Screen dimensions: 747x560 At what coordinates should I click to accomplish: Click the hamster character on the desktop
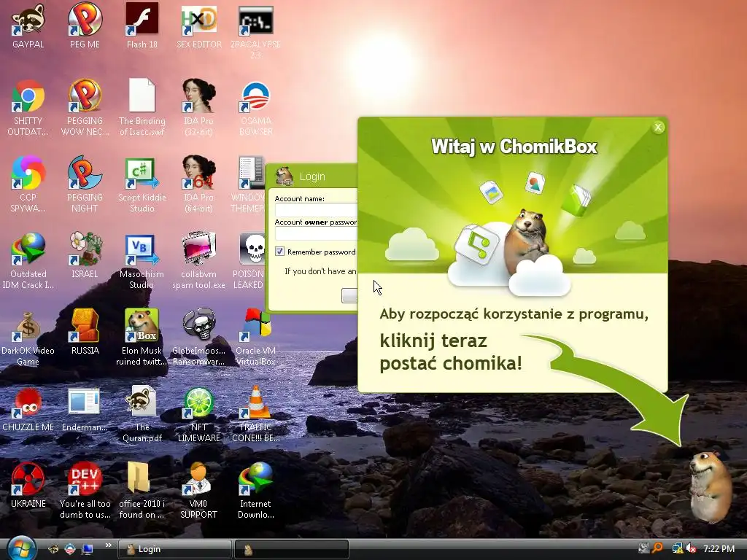(x=710, y=486)
